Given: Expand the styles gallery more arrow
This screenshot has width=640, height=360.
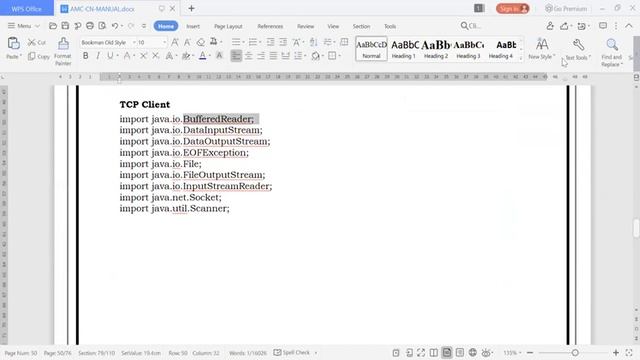Looking at the screenshot, I should click(x=520, y=58).
